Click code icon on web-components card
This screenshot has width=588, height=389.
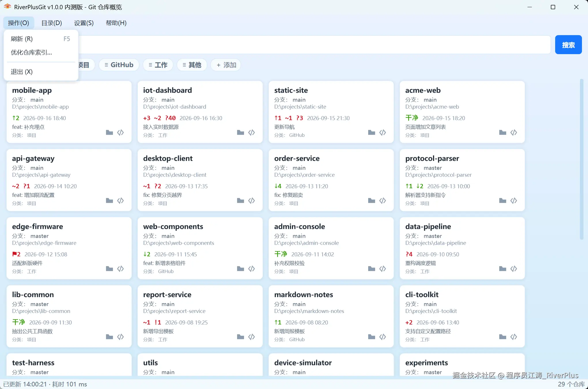[252, 269]
